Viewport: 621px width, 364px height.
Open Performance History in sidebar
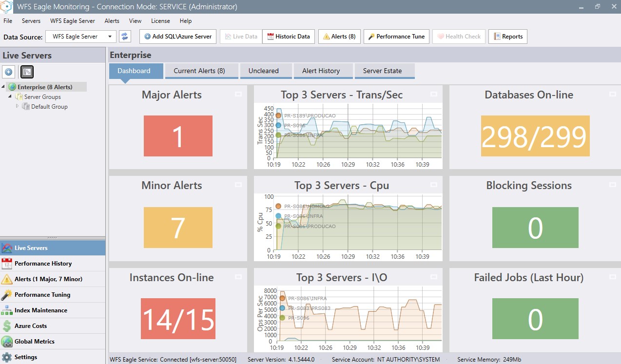[x=43, y=264]
